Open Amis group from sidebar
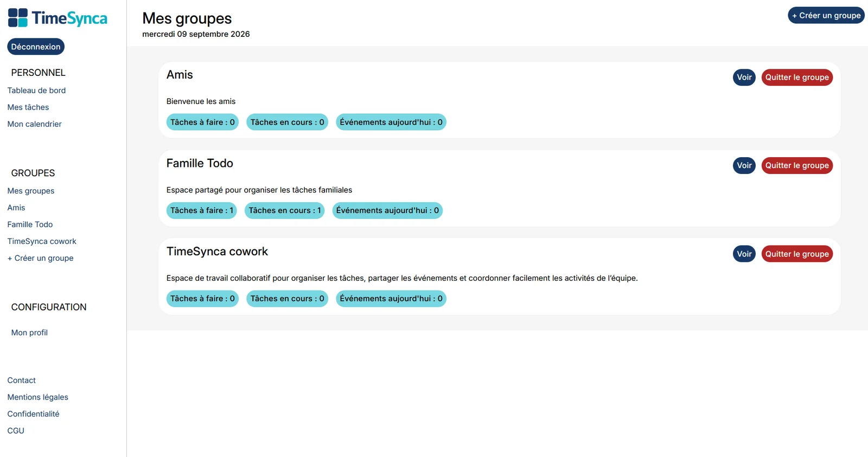 [x=16, y=208]
